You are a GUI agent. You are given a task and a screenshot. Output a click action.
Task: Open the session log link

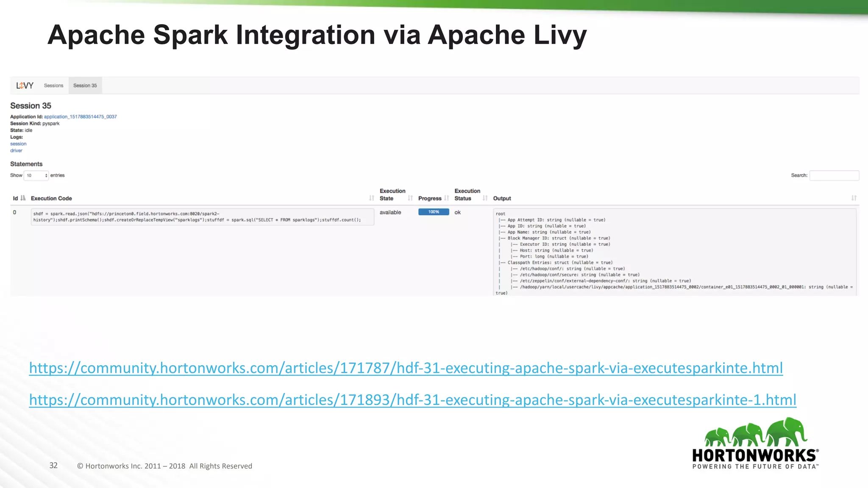point(18,144)
